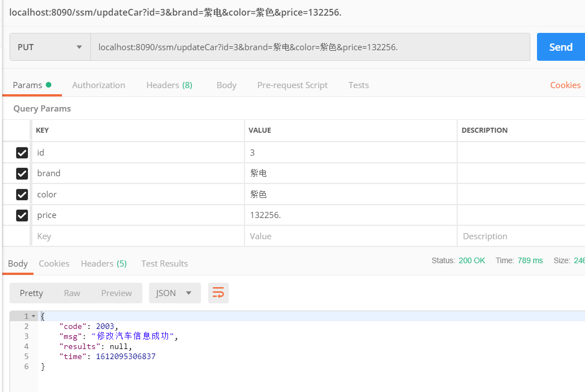This screenshot has width=585, height=392.
Task: Click the Query Params heading
Action: (x=42, y=108)
